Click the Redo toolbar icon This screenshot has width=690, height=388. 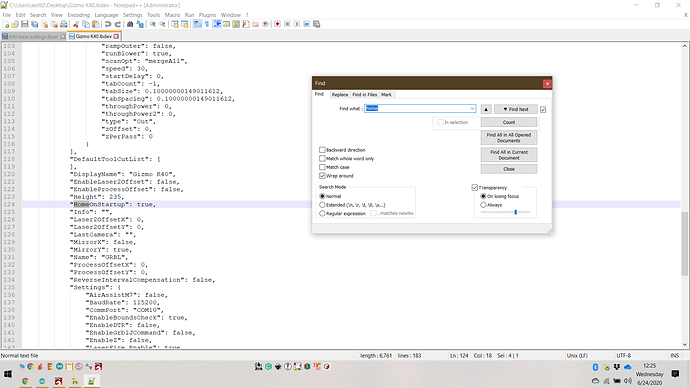117,24
